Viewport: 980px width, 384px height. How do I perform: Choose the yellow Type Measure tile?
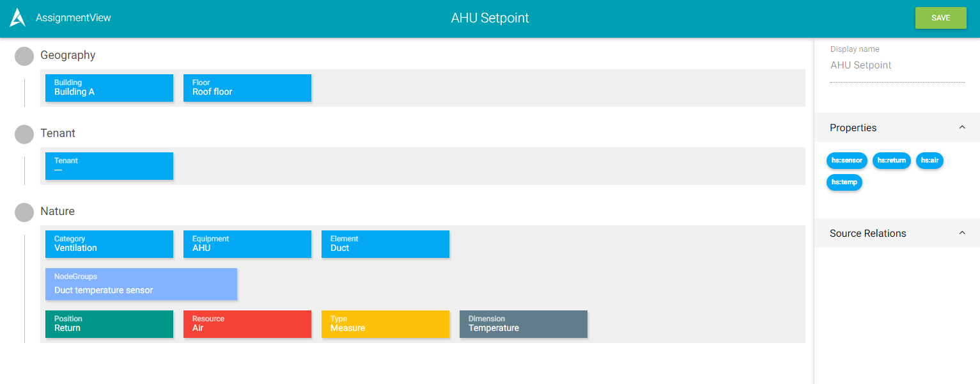[385, 324]
